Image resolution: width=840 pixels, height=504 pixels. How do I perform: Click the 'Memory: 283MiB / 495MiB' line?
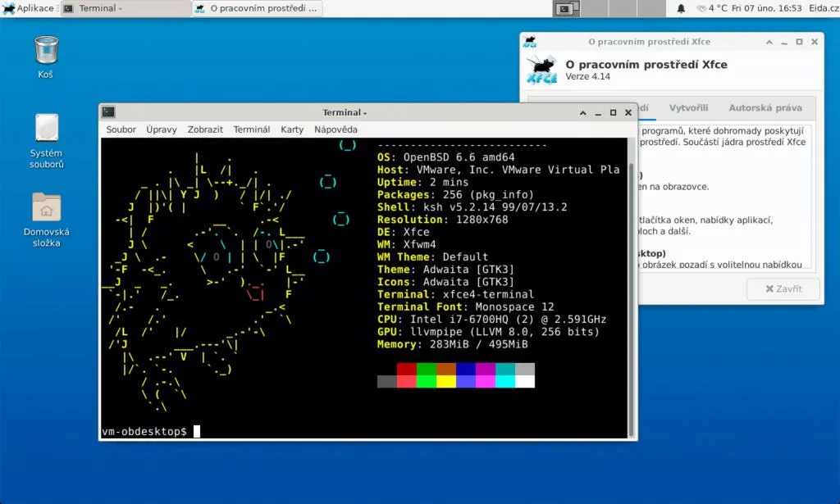pos(452,344)
